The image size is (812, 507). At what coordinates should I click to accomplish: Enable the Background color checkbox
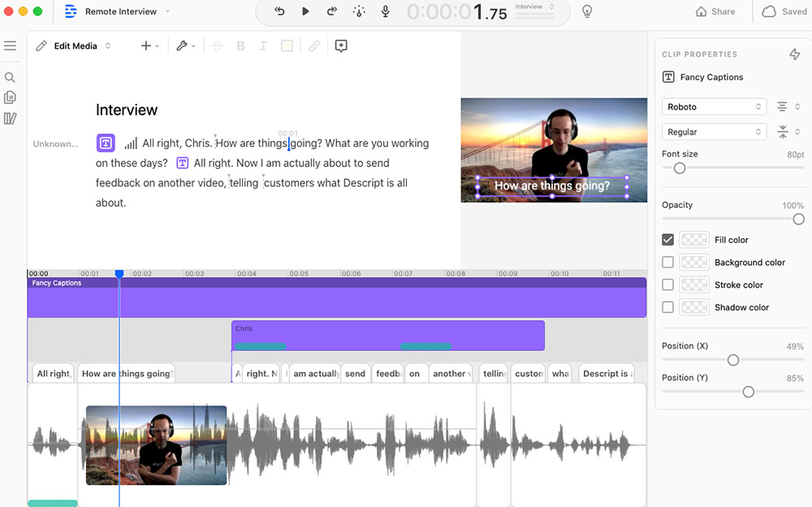(668, 262)
